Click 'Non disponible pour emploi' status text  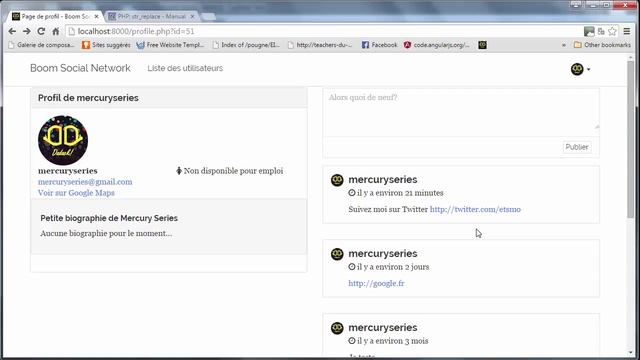[233, 171]
